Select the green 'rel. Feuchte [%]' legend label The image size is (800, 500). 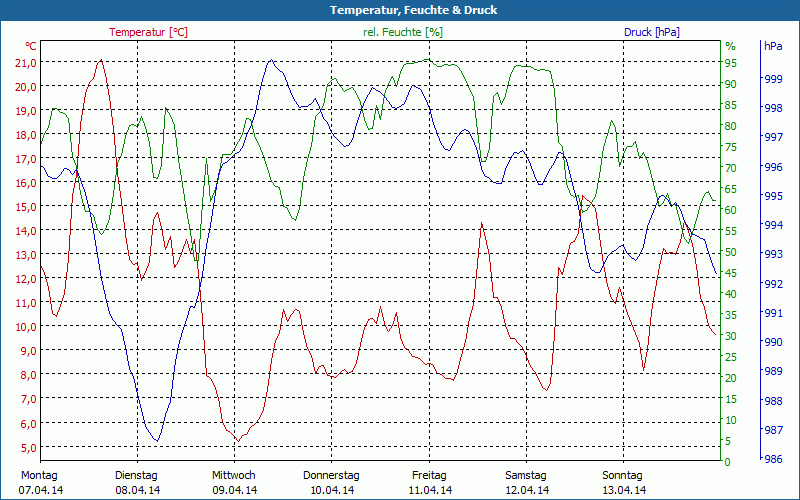403,32
